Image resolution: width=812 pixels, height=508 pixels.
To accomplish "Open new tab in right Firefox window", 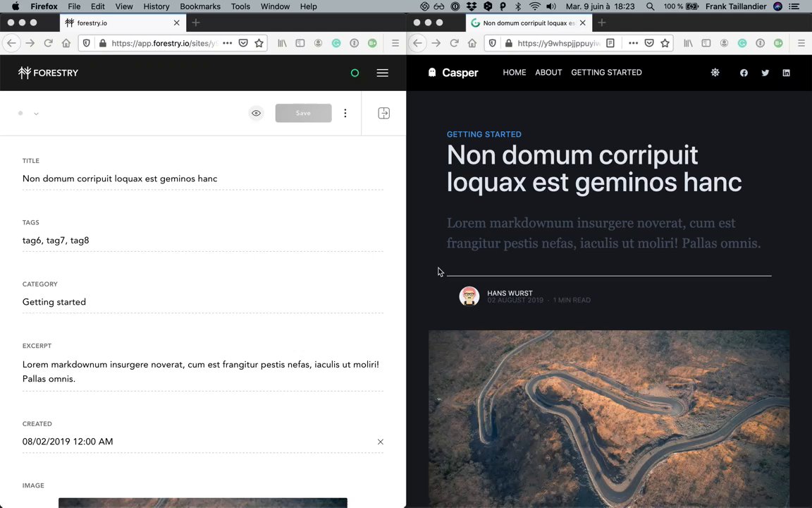I will point(602,23).
